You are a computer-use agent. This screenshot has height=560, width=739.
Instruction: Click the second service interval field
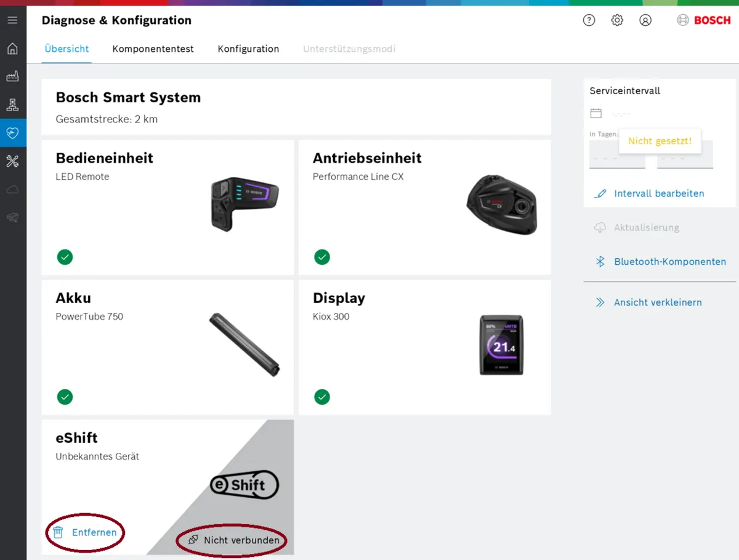[x=685, y=155]
